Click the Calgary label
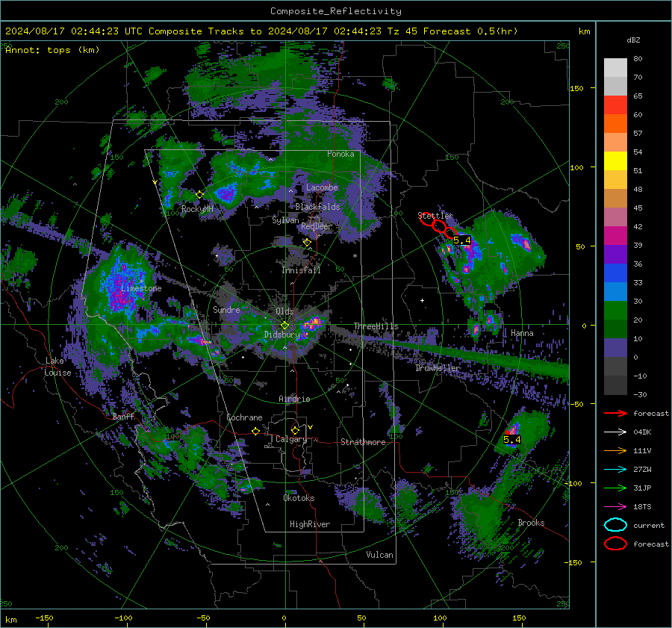 (291, 439)
